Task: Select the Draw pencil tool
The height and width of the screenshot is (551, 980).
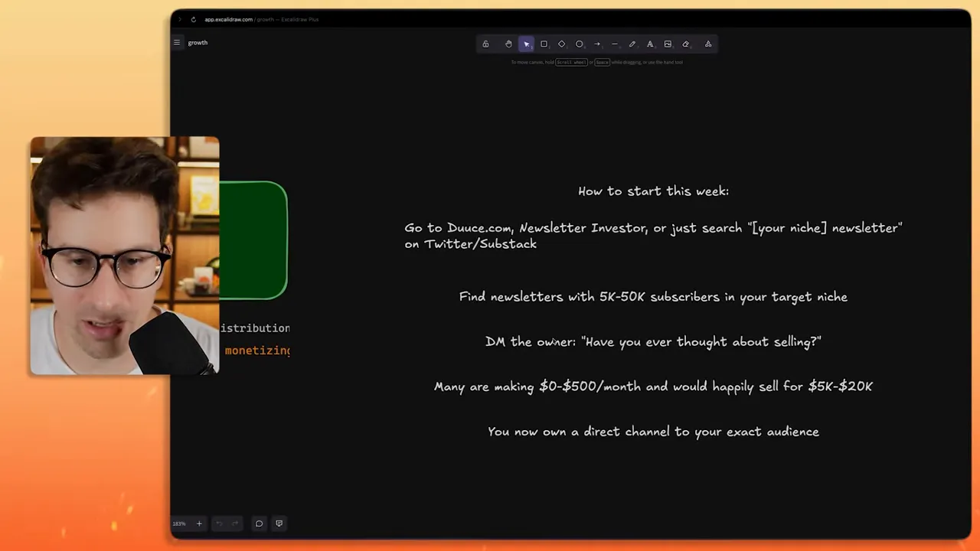Action: tap(632, 44)
